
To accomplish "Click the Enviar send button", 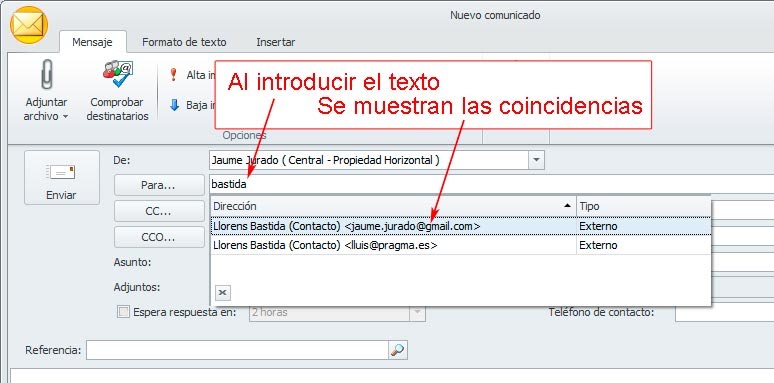I will pos(62,178).
